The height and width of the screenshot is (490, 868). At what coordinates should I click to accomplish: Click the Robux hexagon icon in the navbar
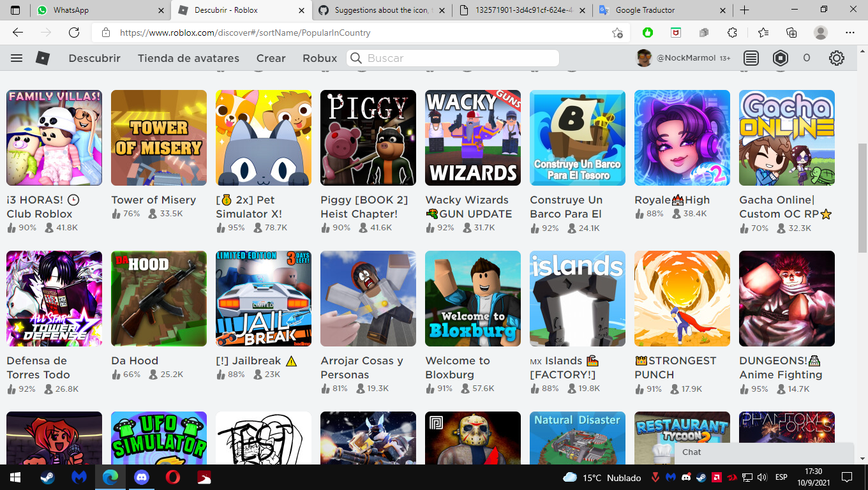point(780,57)
